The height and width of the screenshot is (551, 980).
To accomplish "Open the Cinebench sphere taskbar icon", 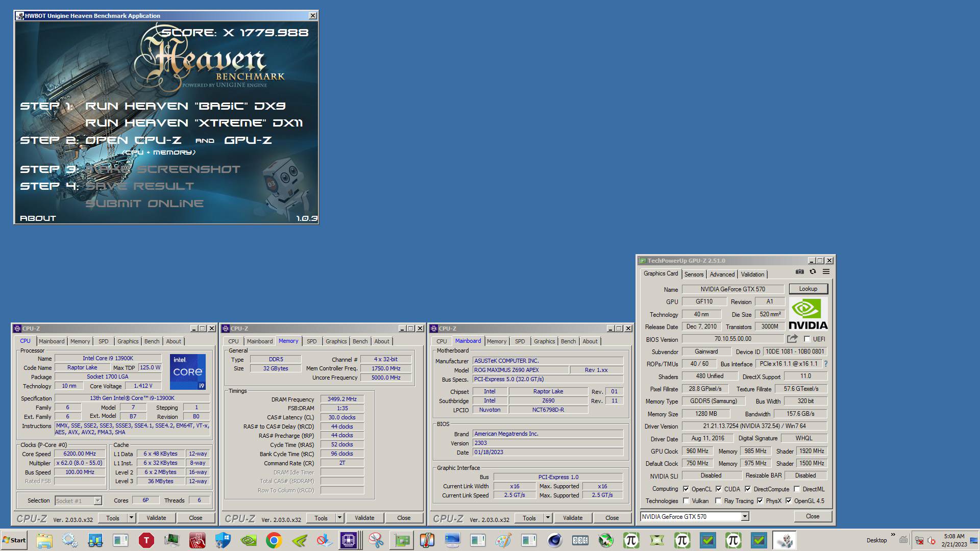I will pos(554,540).
